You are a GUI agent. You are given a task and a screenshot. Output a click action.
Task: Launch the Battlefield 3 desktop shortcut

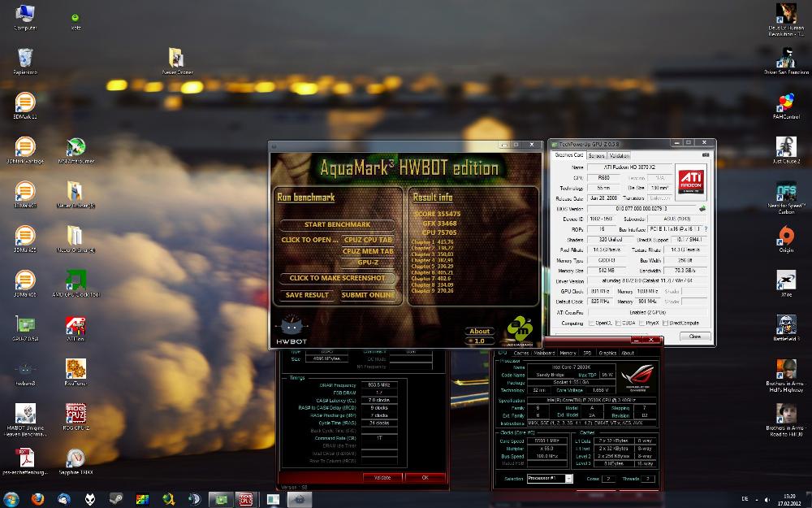(x=786, y=328)
